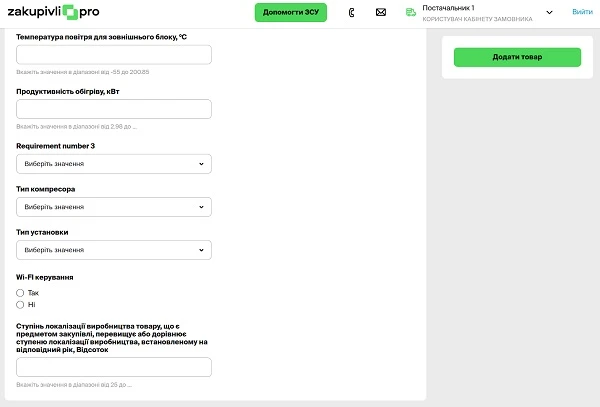This screenshot has height=407, width=600.
Task: Click the localization degree percentage field
Action: point(113,367)
